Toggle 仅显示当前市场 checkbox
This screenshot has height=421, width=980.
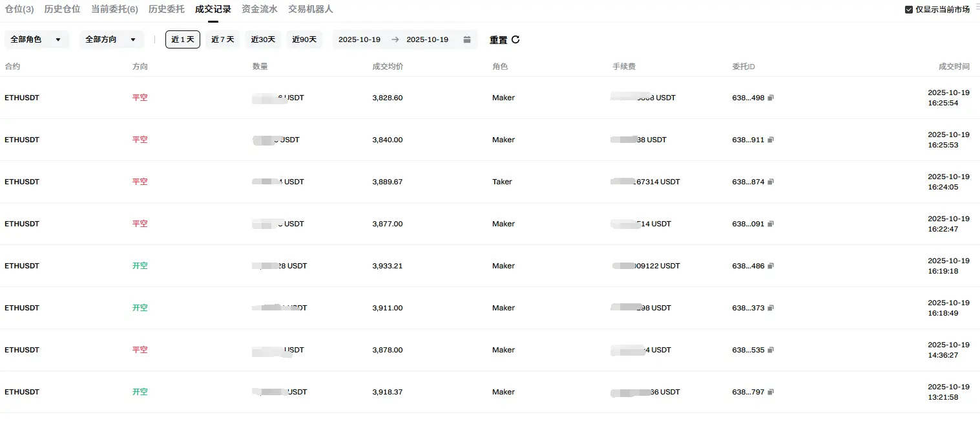coord(909,10)
